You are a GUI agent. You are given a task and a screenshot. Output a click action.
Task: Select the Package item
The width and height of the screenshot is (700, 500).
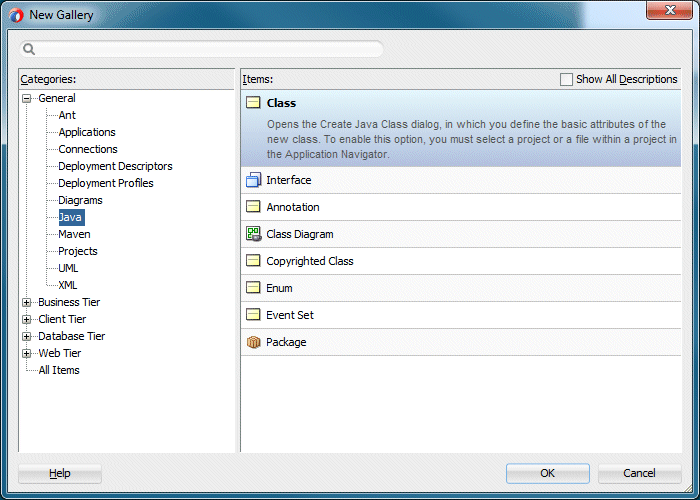[461, 342]
